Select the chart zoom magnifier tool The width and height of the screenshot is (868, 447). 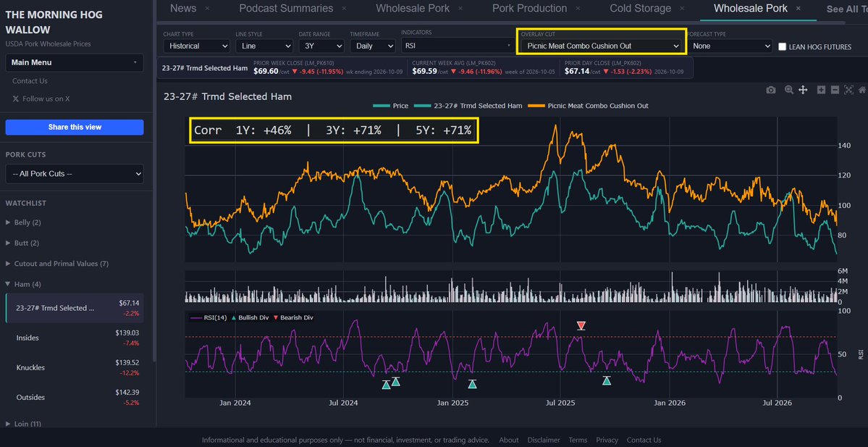(x=789, y=91)
